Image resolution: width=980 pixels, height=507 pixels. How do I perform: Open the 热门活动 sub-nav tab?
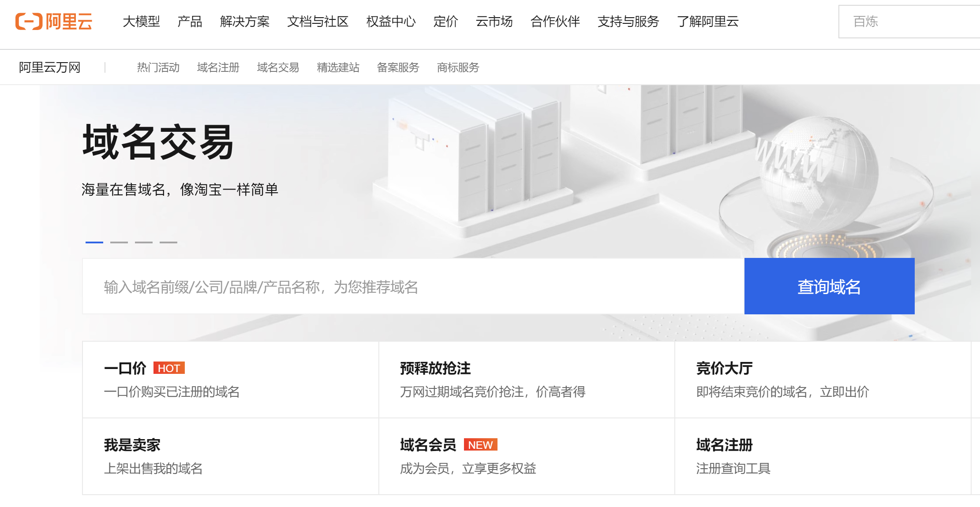pyautogui.click(x=158, y=67)
